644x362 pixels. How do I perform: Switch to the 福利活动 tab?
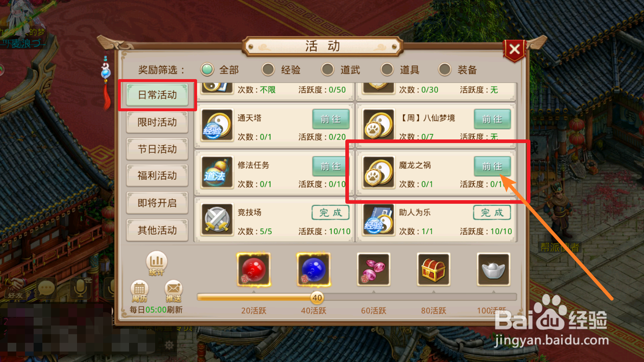point(157,176)
